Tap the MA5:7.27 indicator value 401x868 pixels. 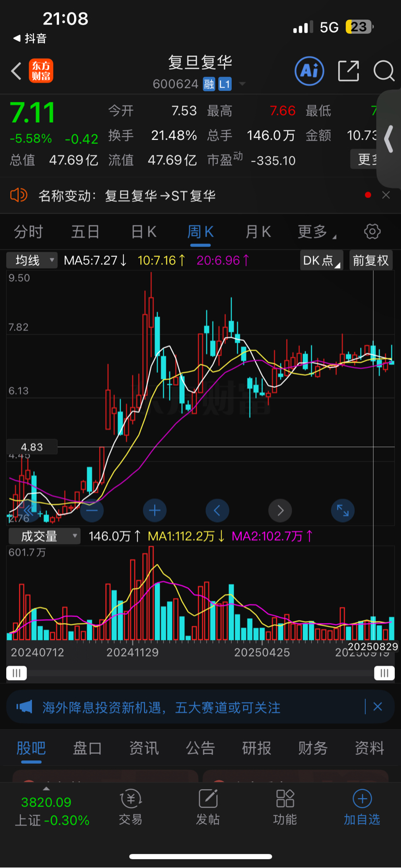tap(95, 260)
